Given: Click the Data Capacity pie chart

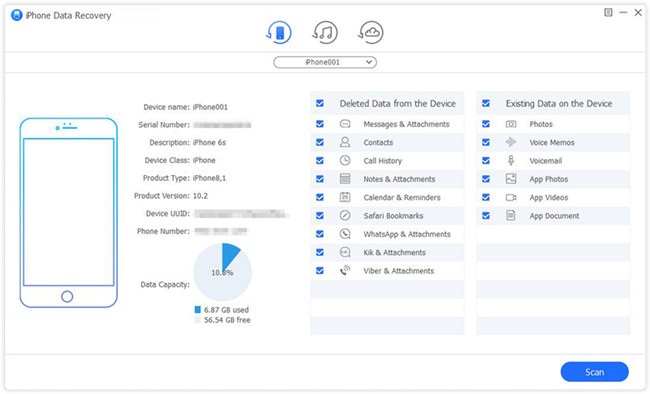Looking at the screenshot, I should click(x=223, y=272).
